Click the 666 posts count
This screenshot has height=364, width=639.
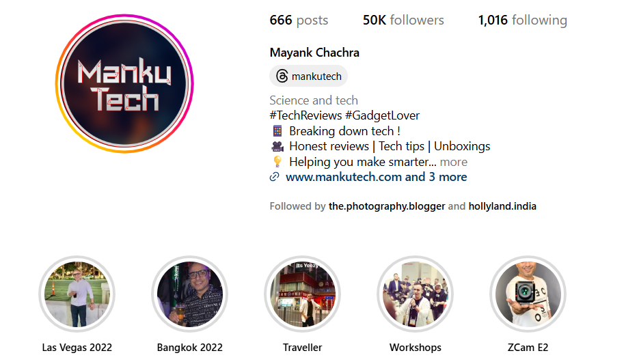pos(299,20)
